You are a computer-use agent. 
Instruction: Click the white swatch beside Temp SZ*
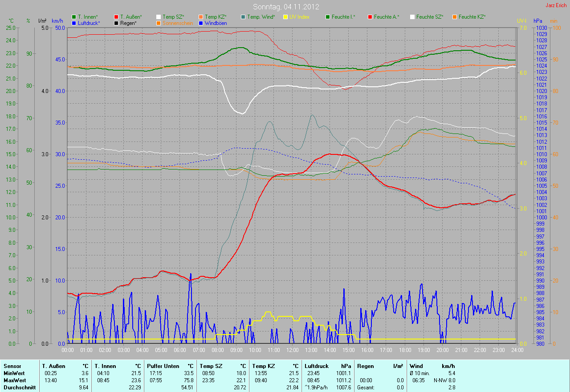click(159, 17)
